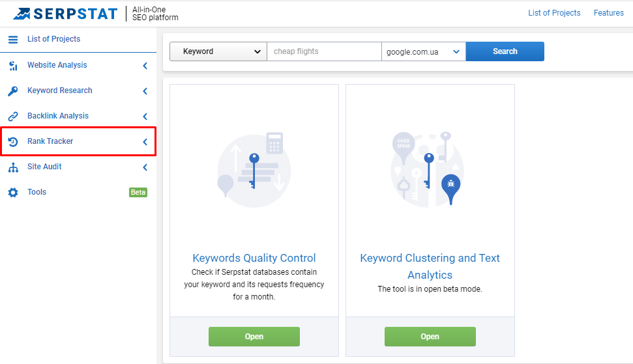Open Keyword Clustering and Text Analytics button
The image size is (633, 364).
430,337
